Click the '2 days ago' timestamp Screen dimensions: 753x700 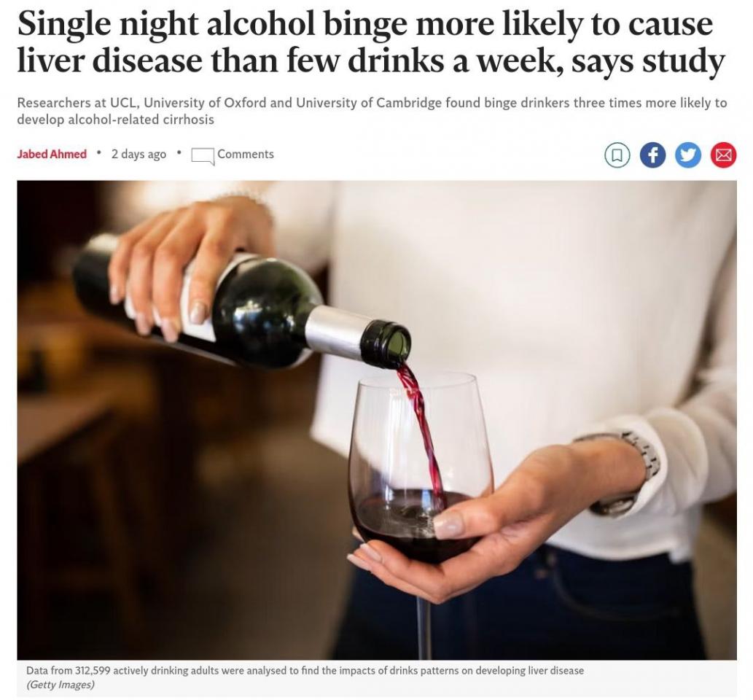(138, 155)
